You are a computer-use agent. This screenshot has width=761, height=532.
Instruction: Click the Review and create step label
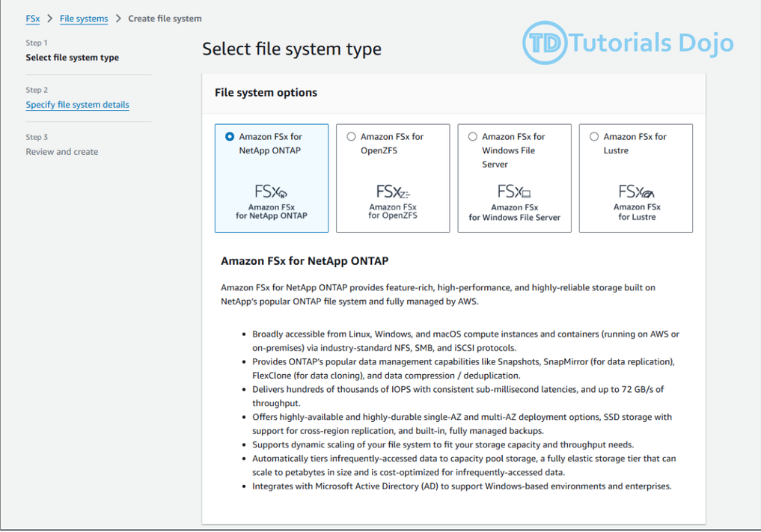pyautogui.click(x=61, y=151)
